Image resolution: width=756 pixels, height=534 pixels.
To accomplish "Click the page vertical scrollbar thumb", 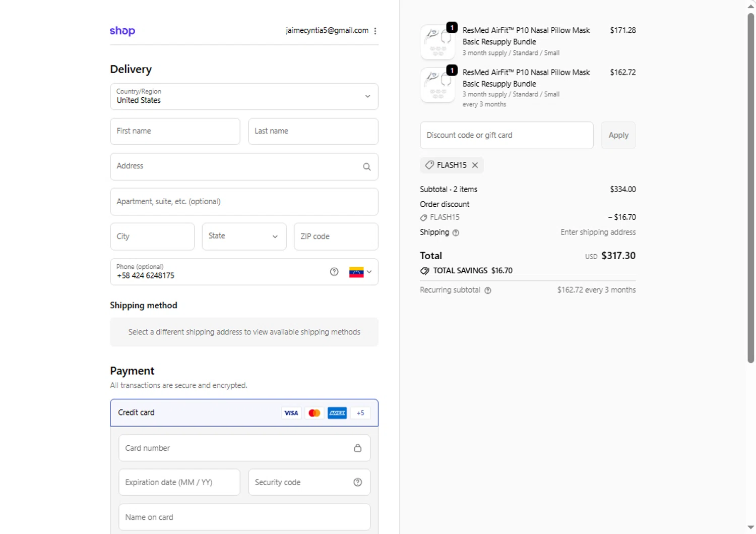I will pyautogui.click(x=750, y=188).
